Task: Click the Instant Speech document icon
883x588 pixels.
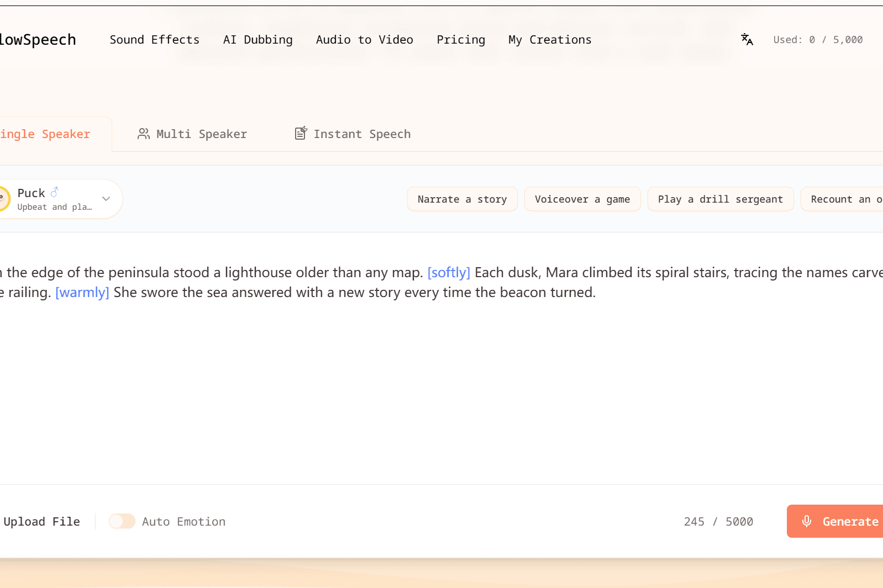Action: point(301,133)
